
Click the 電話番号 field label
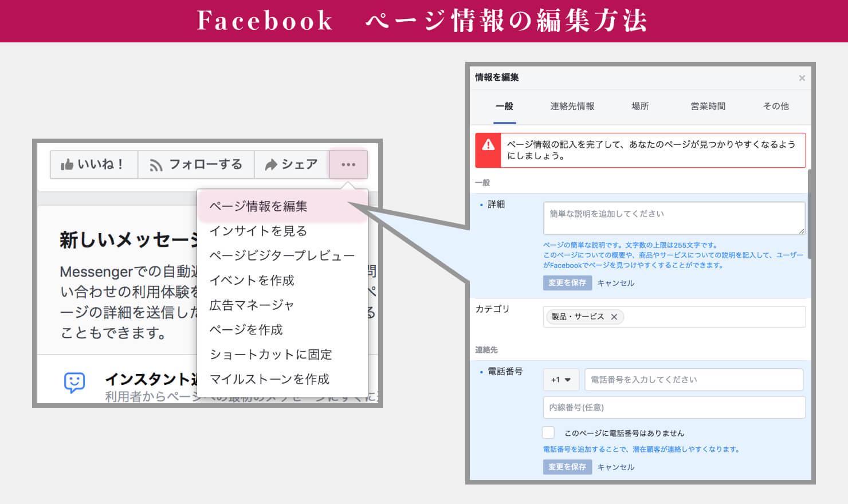(x=505, y=372)
